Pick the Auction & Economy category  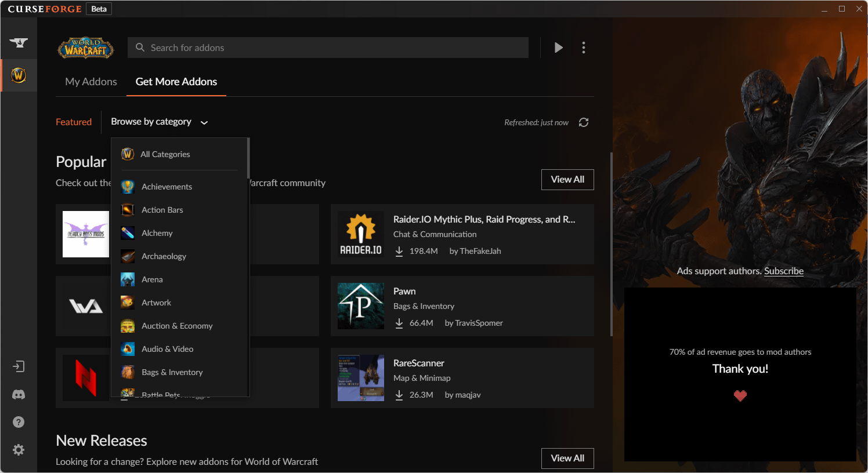[177, 326]
